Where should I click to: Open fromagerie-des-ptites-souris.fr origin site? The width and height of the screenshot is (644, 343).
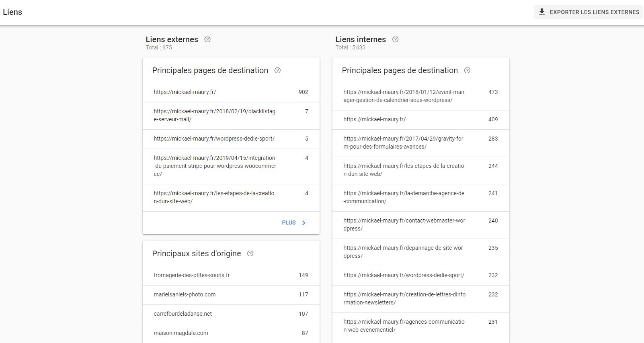(231, 275)
